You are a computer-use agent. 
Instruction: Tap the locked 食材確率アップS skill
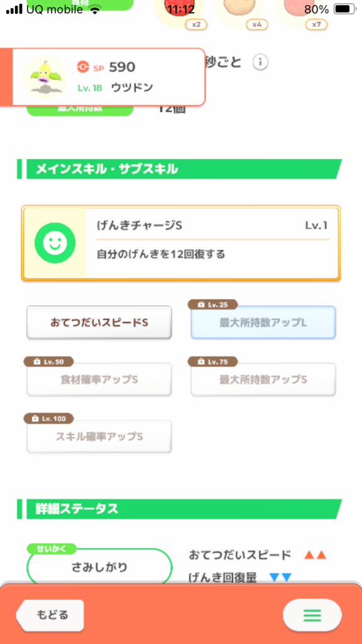tap(99, 379)
